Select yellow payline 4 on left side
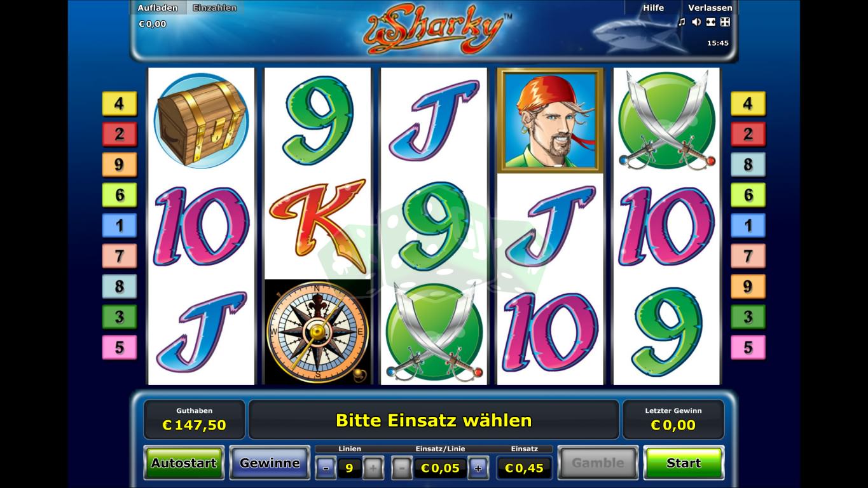 point(120,104)
